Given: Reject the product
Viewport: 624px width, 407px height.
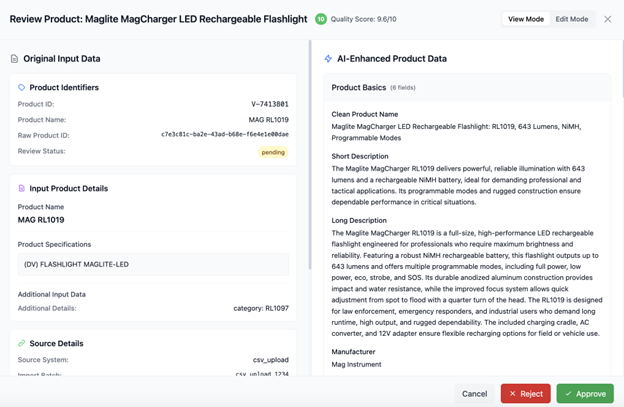Looking at the screenshot, I should pyautogui.click(x=525, y=393).
